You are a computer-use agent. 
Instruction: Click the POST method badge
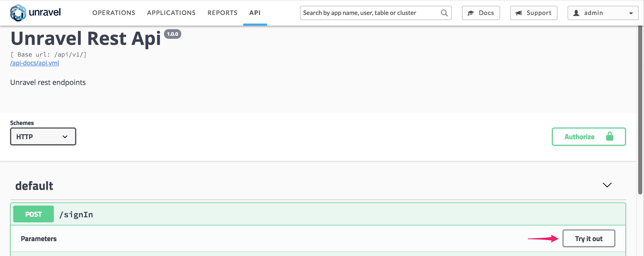click(33, 214)
